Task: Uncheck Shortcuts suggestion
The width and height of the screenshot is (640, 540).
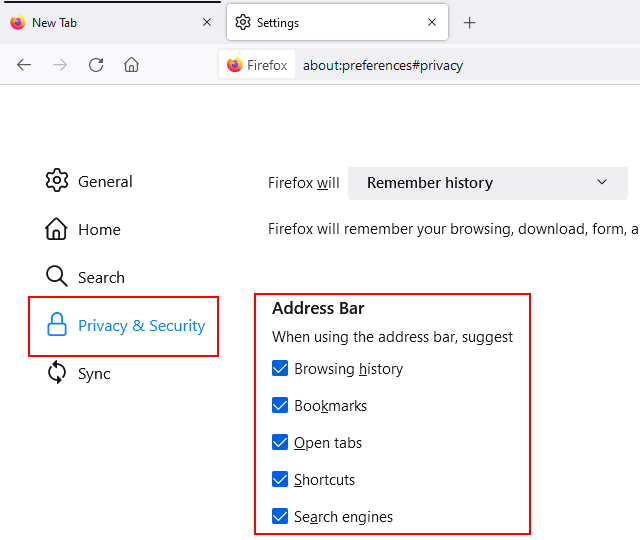Action: click(280, 479)
